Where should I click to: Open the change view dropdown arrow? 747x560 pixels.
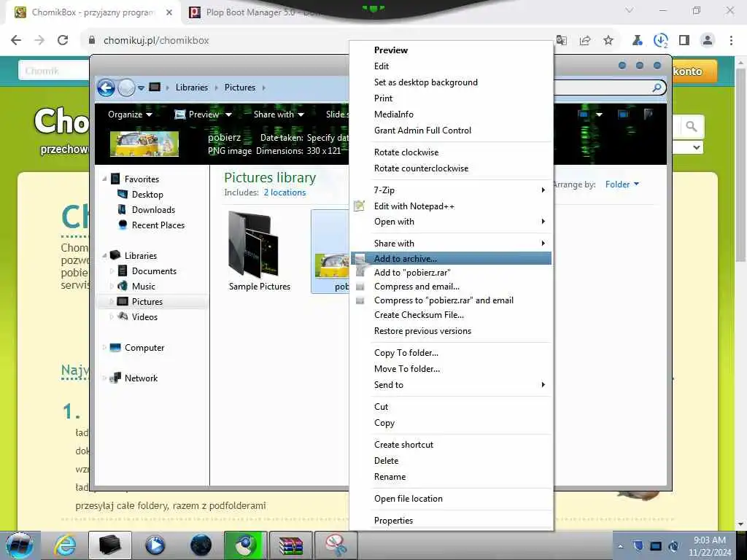pyautogui.click(x=600, y=114)
